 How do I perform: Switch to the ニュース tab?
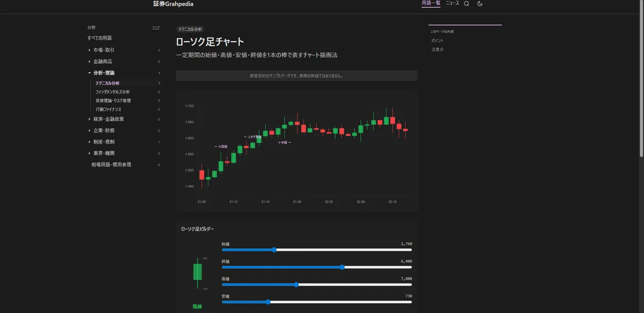(452, 4)
